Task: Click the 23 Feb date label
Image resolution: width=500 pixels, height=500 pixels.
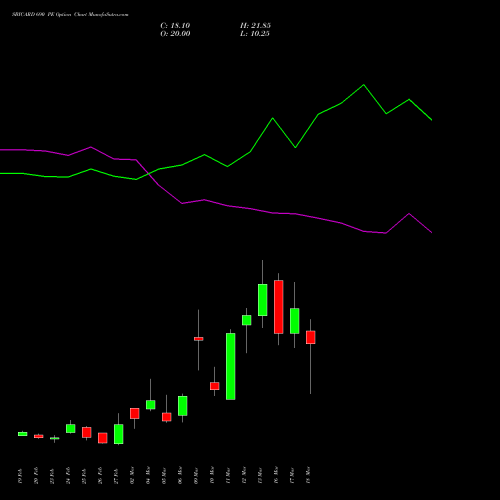Action: click(x=52, y=476)
